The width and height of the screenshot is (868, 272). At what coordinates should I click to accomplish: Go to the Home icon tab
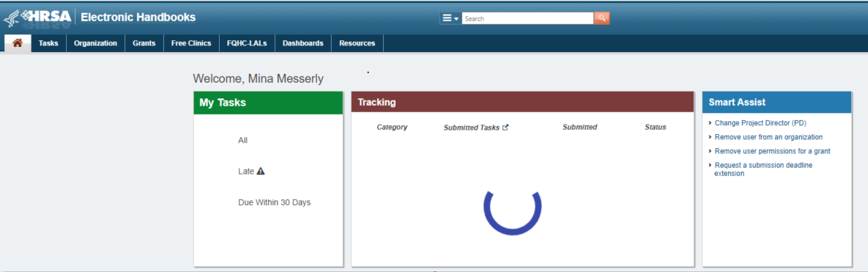click(x=17, y=43)
